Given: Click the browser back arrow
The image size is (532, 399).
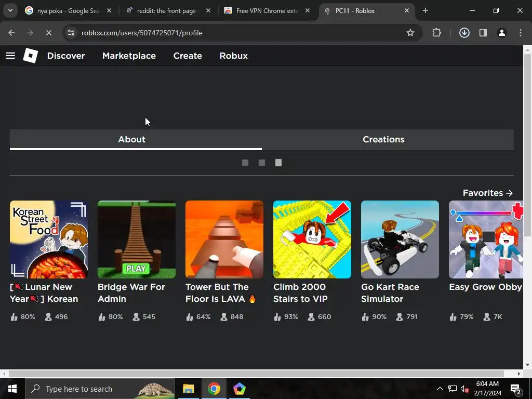Looking at the screenshot, I should (x=11, y=33).
